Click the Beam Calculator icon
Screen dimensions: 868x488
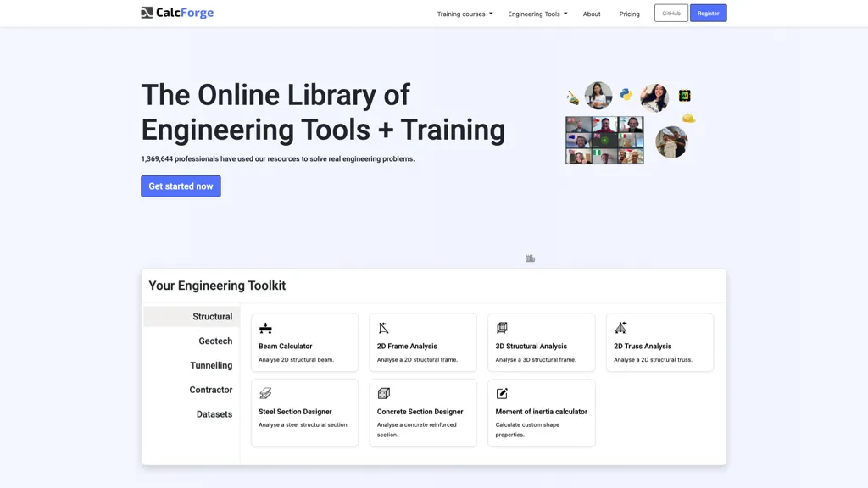265,328
